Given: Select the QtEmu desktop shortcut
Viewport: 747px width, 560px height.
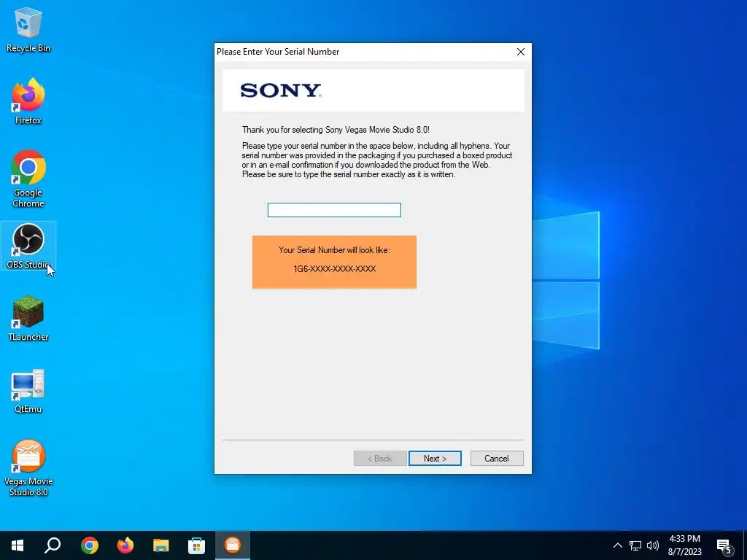Looking at the screenshot, I should 28,391.
